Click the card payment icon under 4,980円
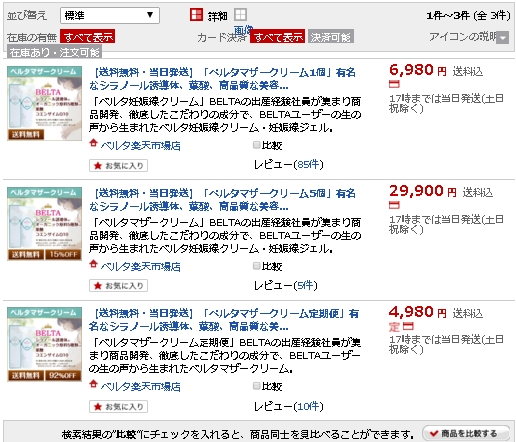Viewport: 516px width, 442px height. 408,326
